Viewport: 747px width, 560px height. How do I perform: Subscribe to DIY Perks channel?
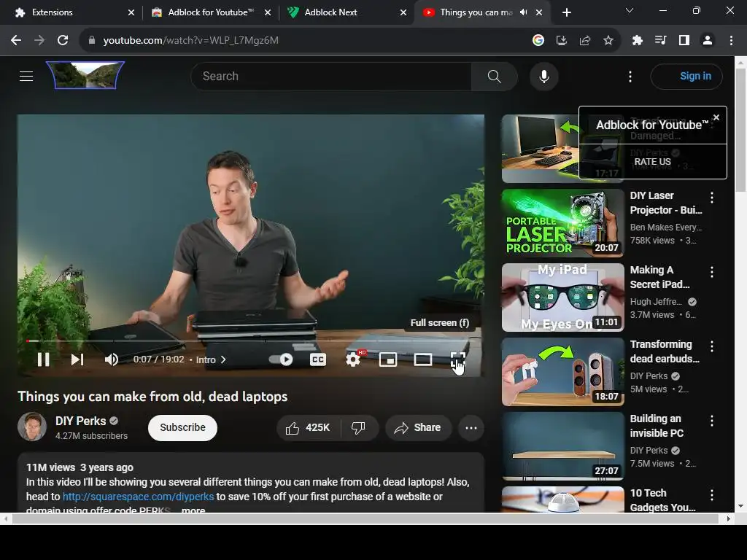pyautogui.click(x=182, y=427)
